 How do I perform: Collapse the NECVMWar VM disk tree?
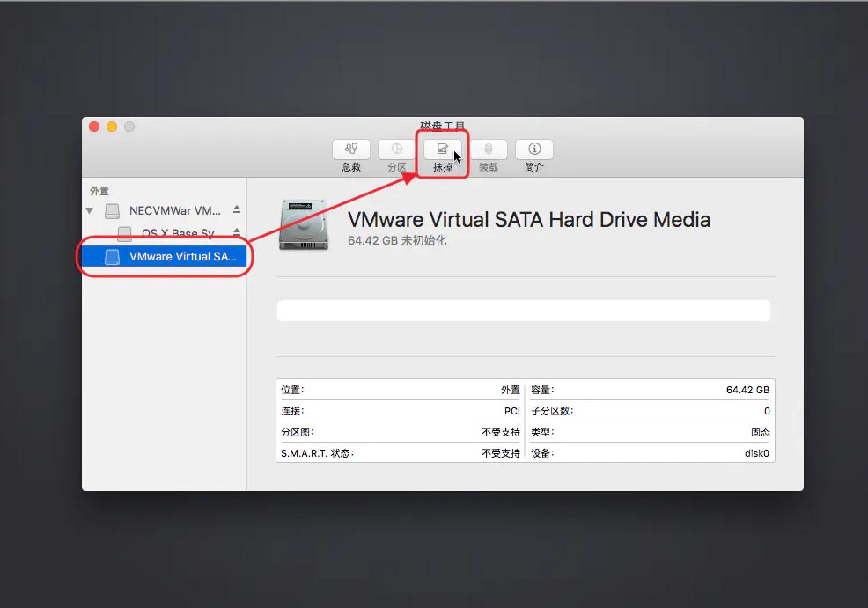coord(90,211)
